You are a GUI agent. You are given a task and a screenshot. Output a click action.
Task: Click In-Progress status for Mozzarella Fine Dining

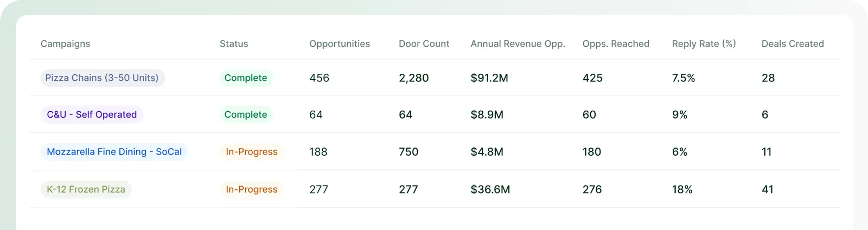coord(252,152)
